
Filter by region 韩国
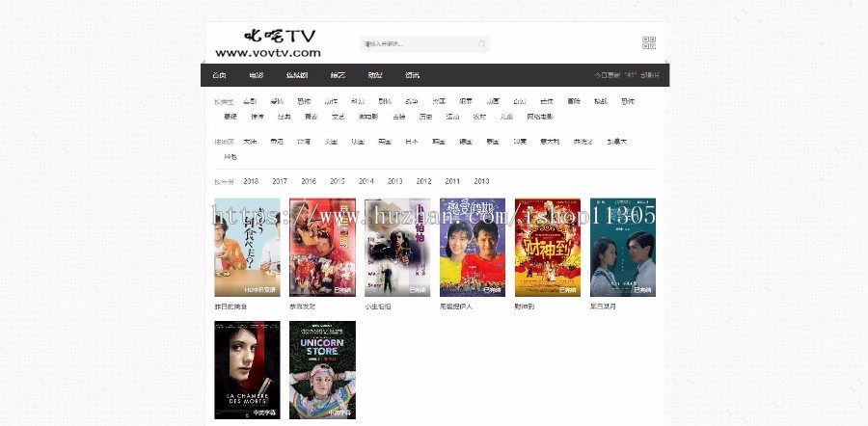tap(439, 142)
